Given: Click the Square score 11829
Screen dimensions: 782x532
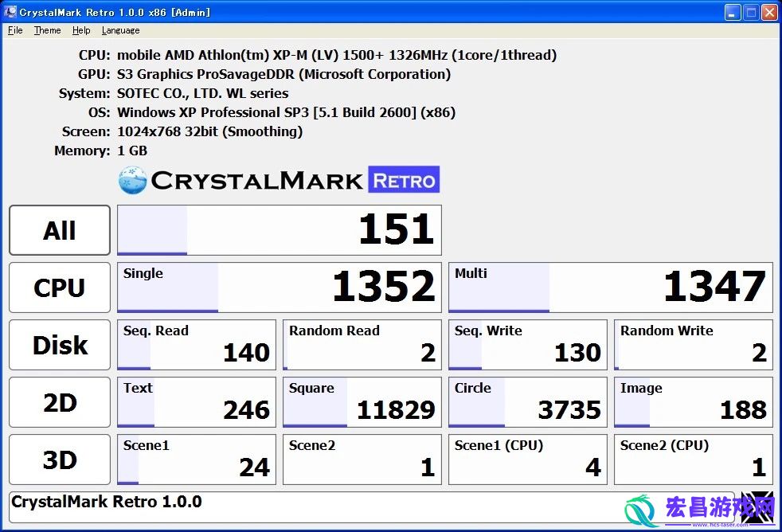Looking at the screenshot, I should 362,402.
